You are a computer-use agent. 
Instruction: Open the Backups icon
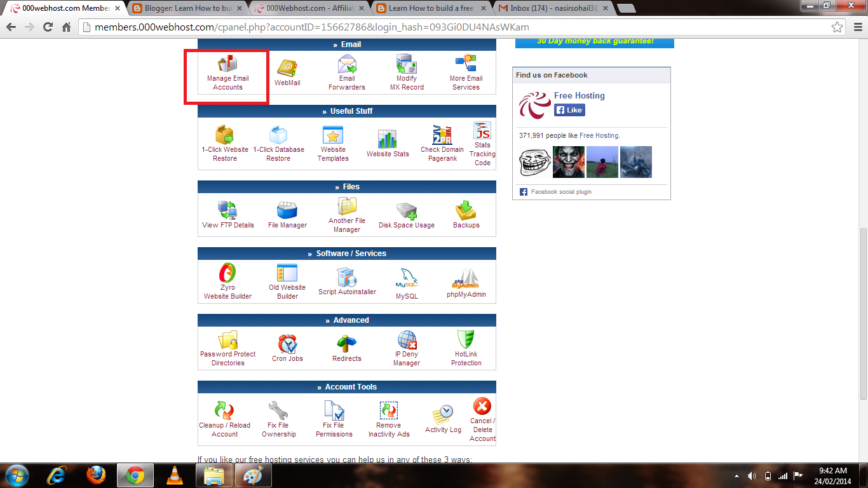tap(466, 210)
